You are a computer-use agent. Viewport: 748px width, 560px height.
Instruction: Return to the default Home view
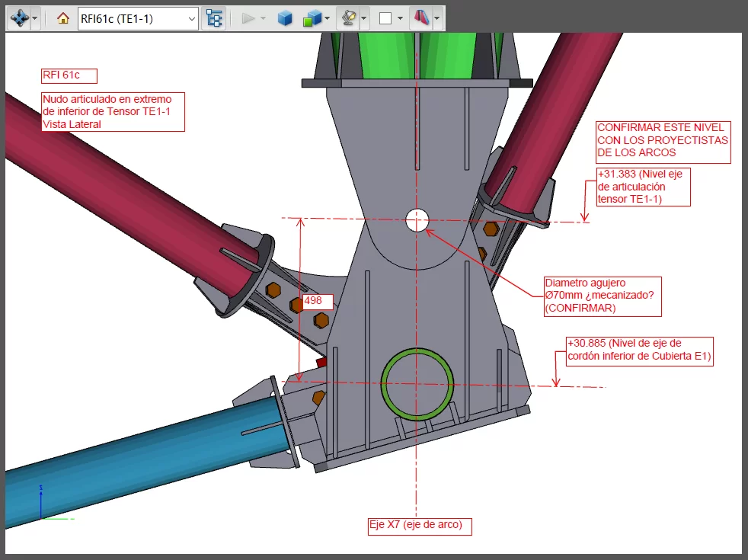pyautogui.click(x=64, y=18)
